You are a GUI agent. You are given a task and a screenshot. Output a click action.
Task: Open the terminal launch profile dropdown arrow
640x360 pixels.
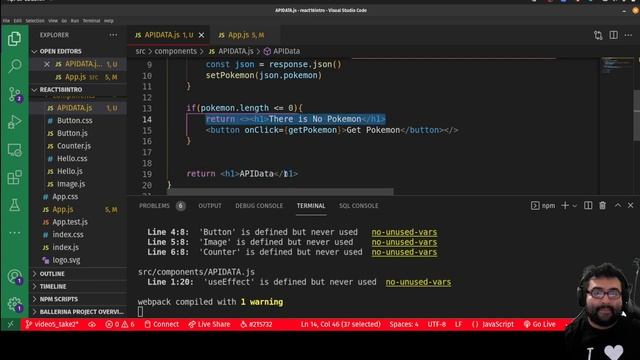point(575,206)
